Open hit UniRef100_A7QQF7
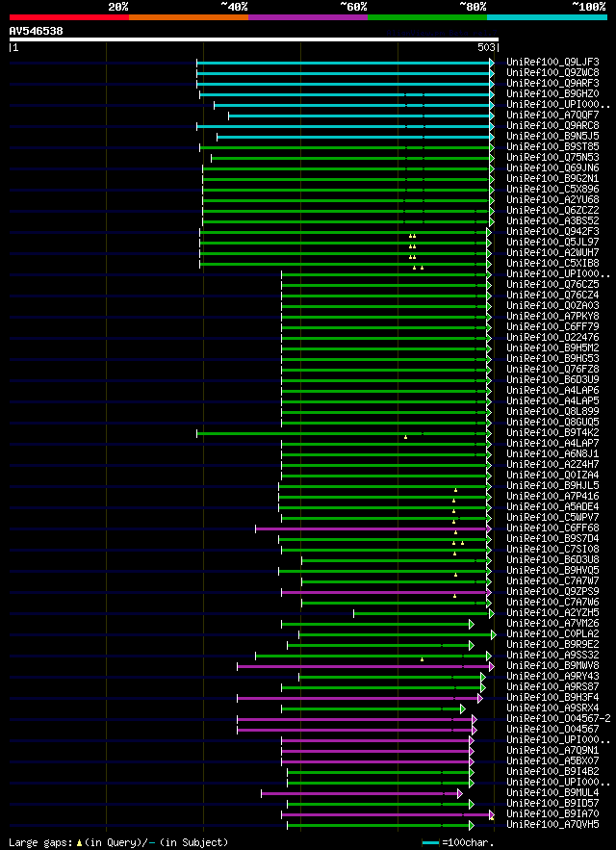This screenshot has width=616, height=850. tap(552, 115)
